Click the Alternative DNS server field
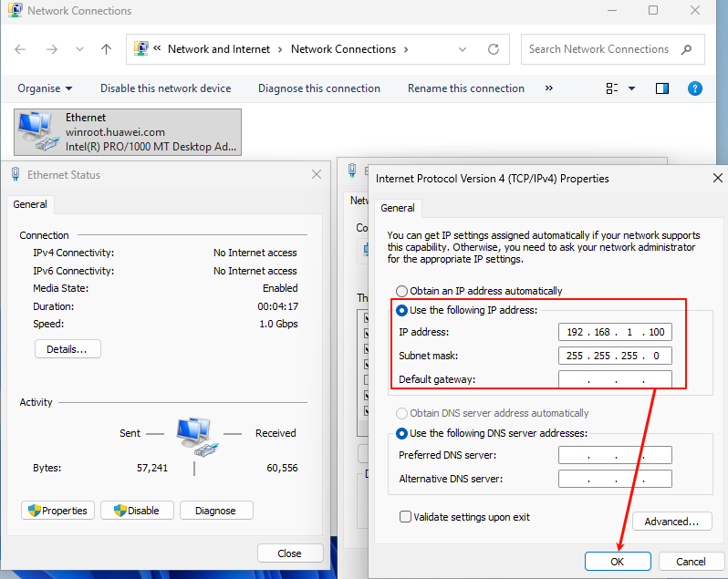 pyautogui.click(x=615, y=479)
